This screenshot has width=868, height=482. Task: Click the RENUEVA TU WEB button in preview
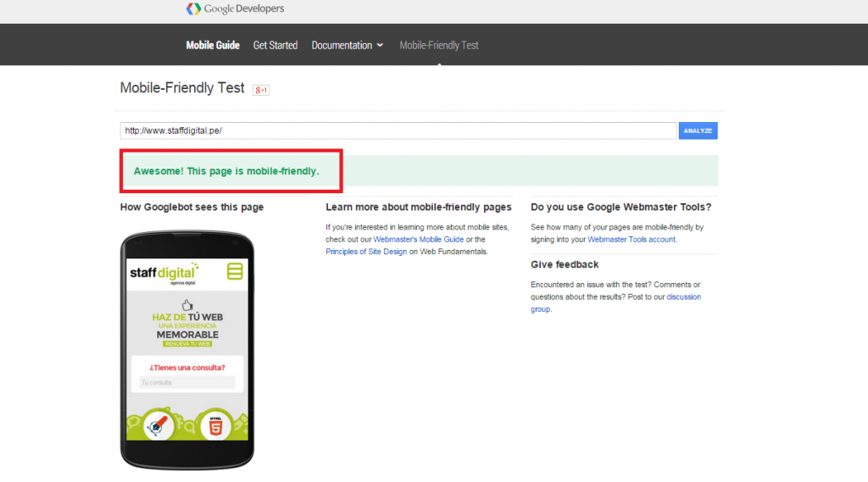coord(187,344)
